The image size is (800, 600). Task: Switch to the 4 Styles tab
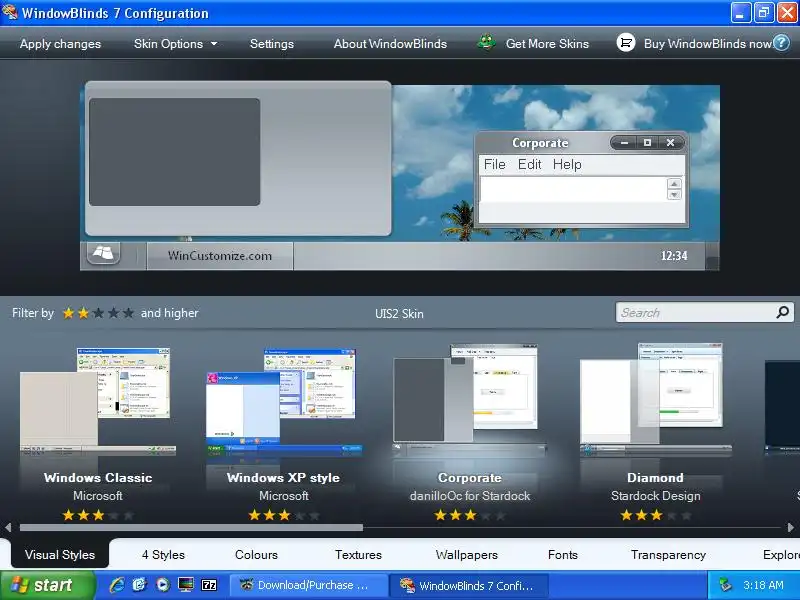point(163,554)
